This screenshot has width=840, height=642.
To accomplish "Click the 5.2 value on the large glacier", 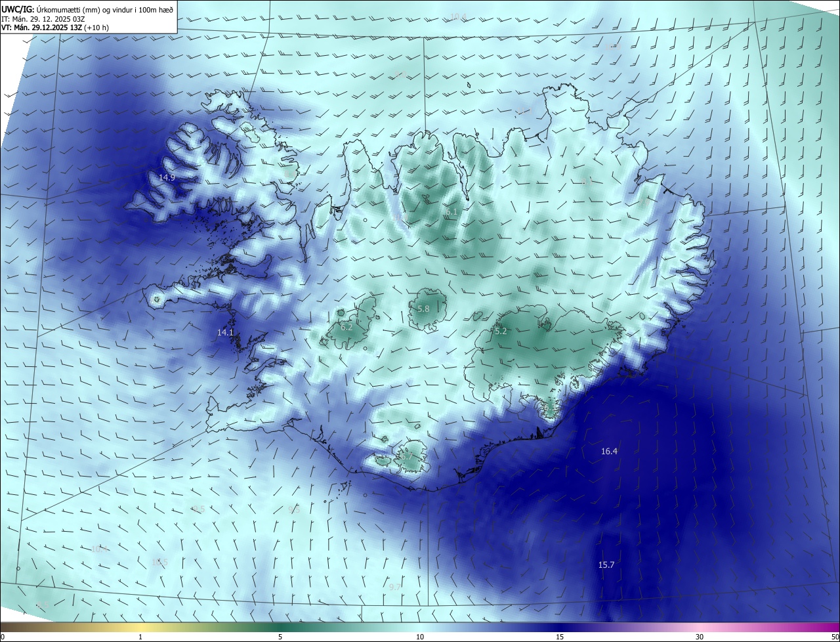I will coord(501,332).
